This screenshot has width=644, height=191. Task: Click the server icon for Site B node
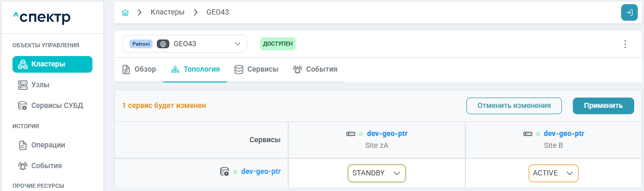[x=528, y=134]
